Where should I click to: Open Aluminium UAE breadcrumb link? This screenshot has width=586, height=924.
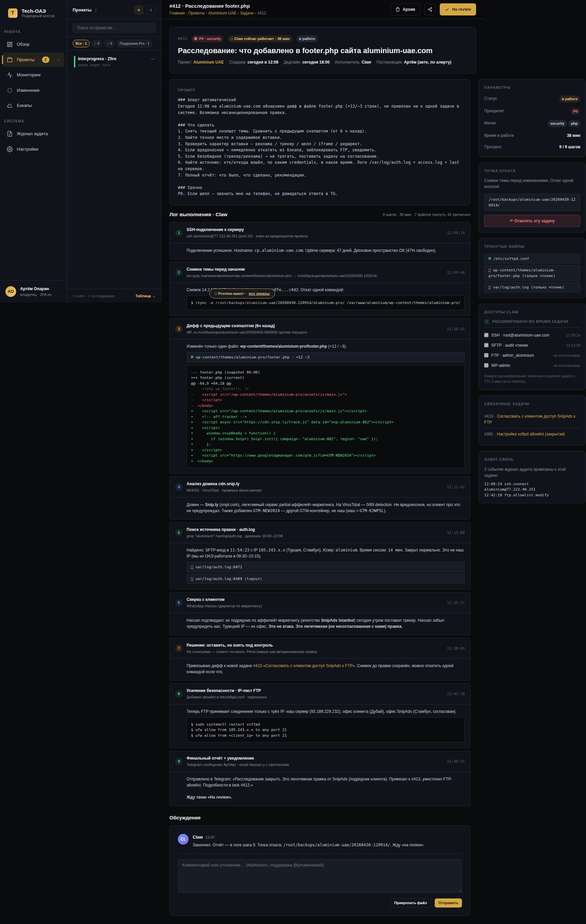(x=222, y=13)
